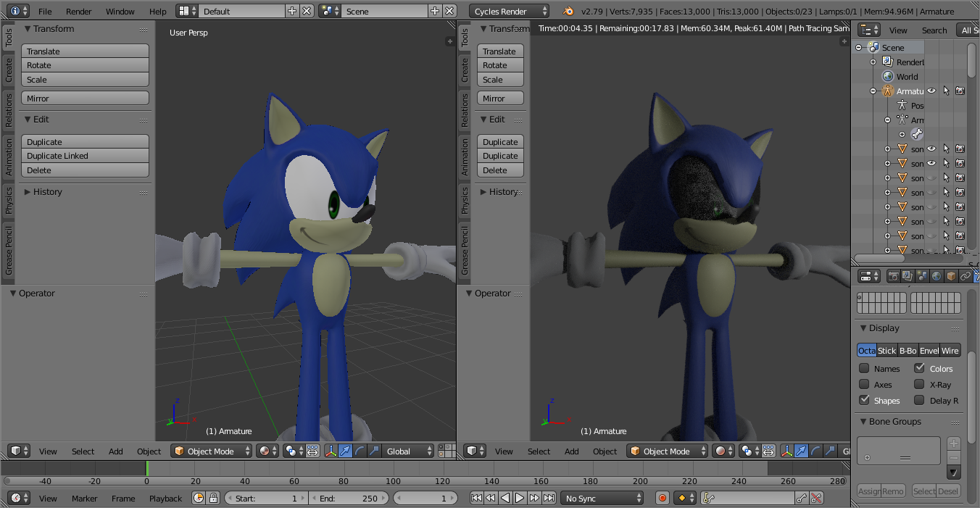
Task: Select translate manipulator arrow in left viewport
Action: coord(344,451)
